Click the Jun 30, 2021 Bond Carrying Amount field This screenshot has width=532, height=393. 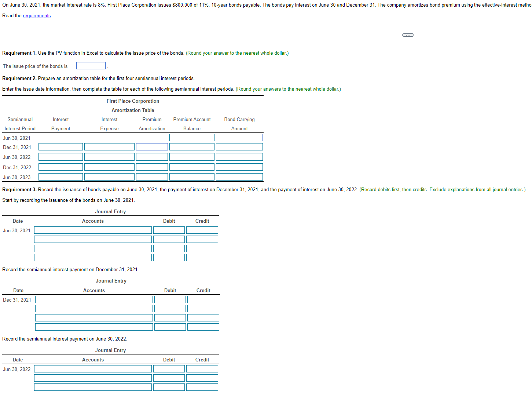point(239,137)
